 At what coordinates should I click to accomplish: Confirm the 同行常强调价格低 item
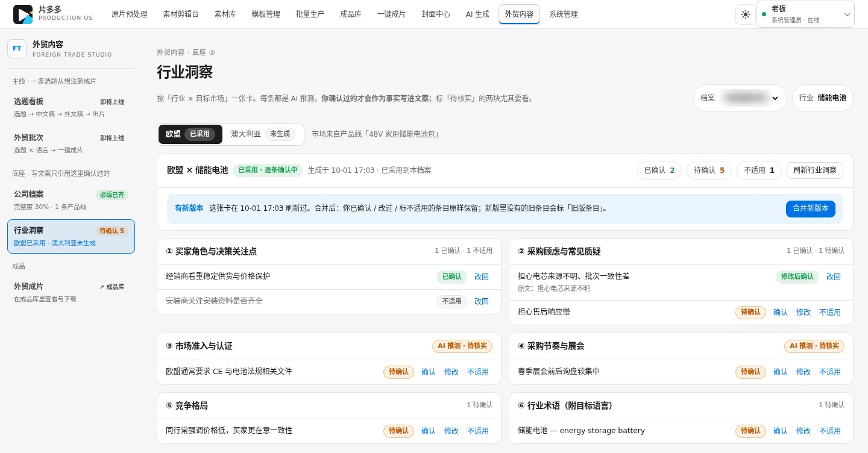pyautogui.click(x=429, y=431)
